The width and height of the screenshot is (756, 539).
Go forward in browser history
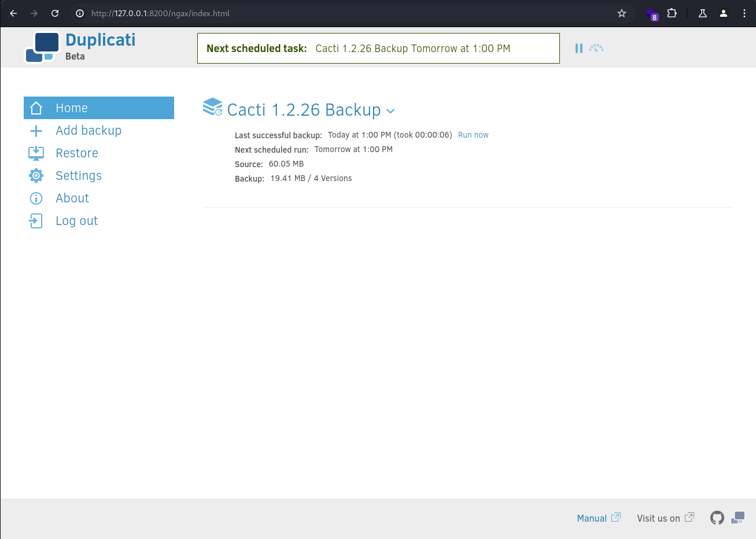click(34, 13)
